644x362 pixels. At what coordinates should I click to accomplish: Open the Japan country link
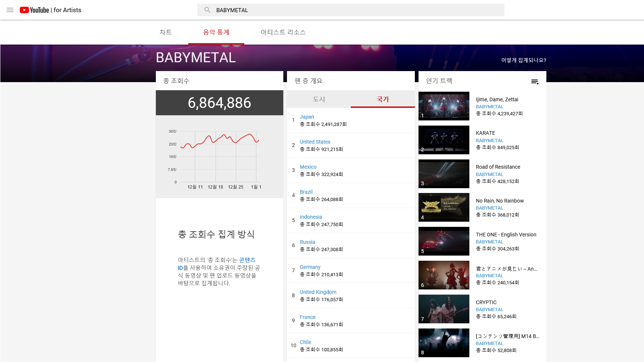point(307,117)
